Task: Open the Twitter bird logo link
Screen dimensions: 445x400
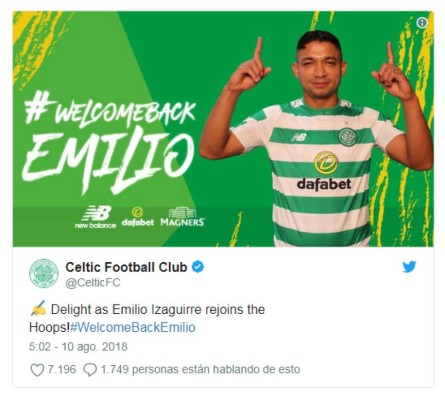Action: click(x=409, y=267)
